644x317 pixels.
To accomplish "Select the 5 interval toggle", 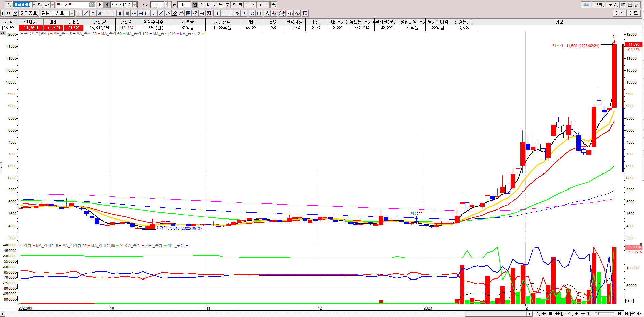I will [260, 5].
